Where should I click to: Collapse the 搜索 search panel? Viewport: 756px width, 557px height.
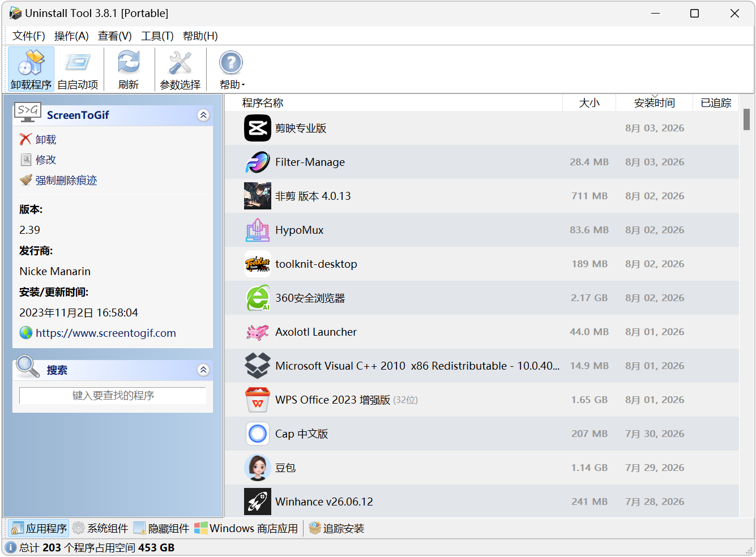pos(203,370)
